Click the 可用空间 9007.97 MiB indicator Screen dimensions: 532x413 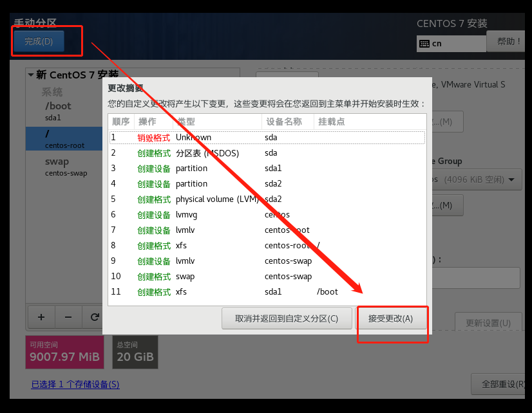(x=65, y=352)
